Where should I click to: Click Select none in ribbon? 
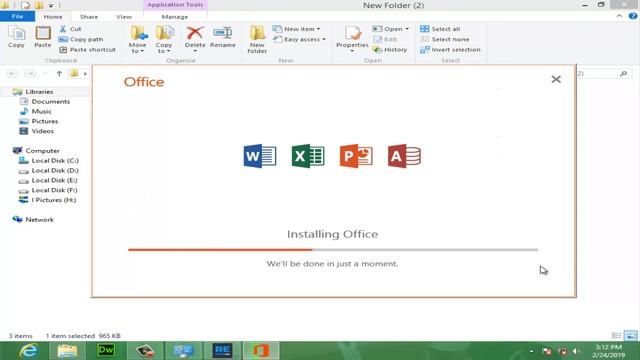(x=444, y=39)
